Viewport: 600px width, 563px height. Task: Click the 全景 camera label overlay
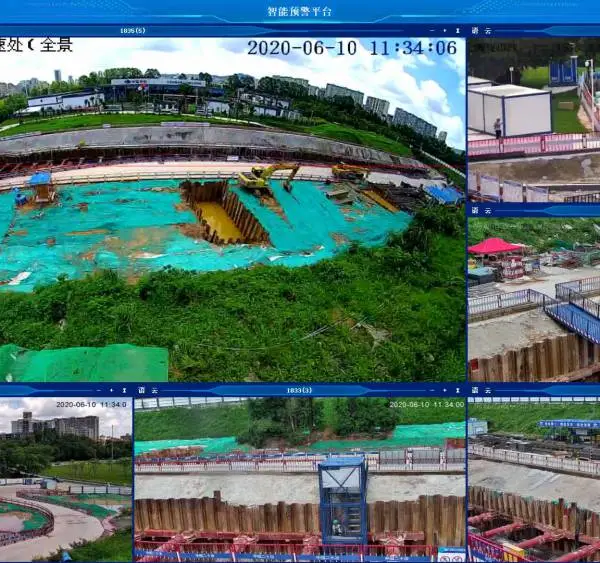56,45
